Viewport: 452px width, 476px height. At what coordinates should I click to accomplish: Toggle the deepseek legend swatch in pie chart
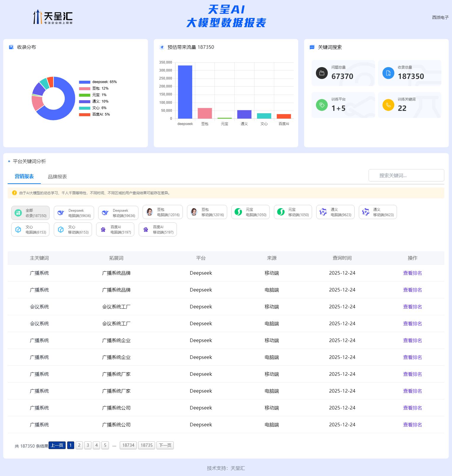[x=85, y=82]
